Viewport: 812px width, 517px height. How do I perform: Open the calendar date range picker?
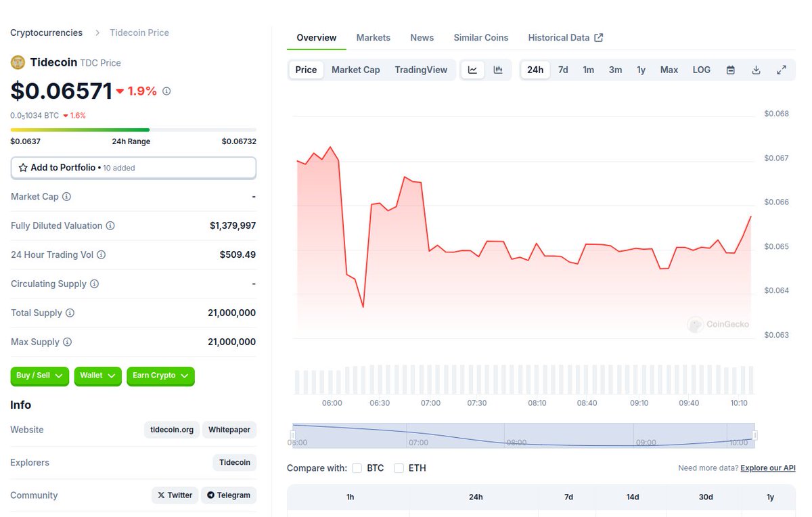click(x=731, y=70)
